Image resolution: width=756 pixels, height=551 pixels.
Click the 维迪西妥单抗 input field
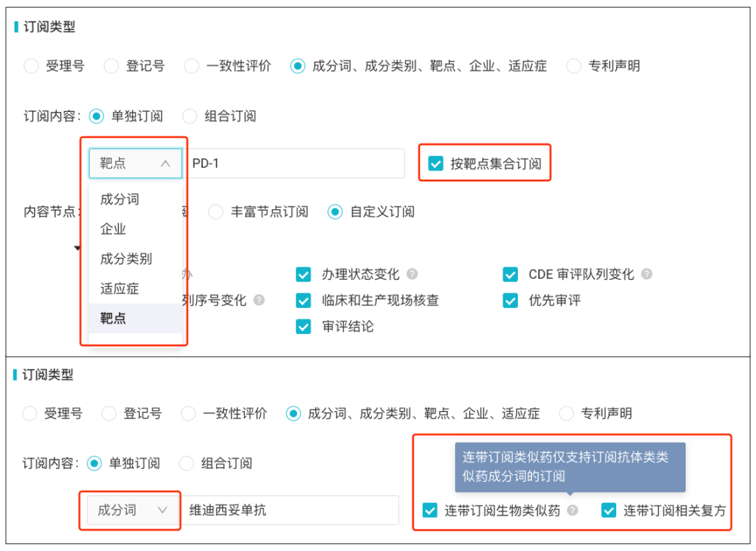(x=289, y=510)
